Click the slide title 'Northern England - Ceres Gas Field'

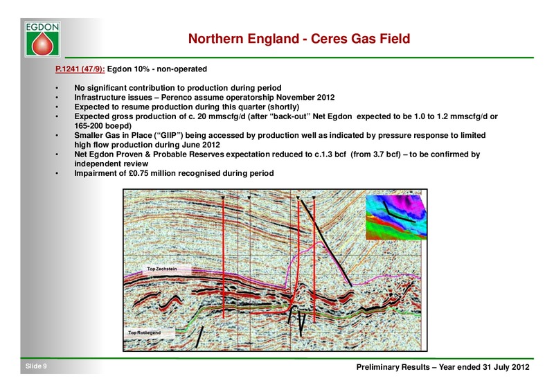299,39
